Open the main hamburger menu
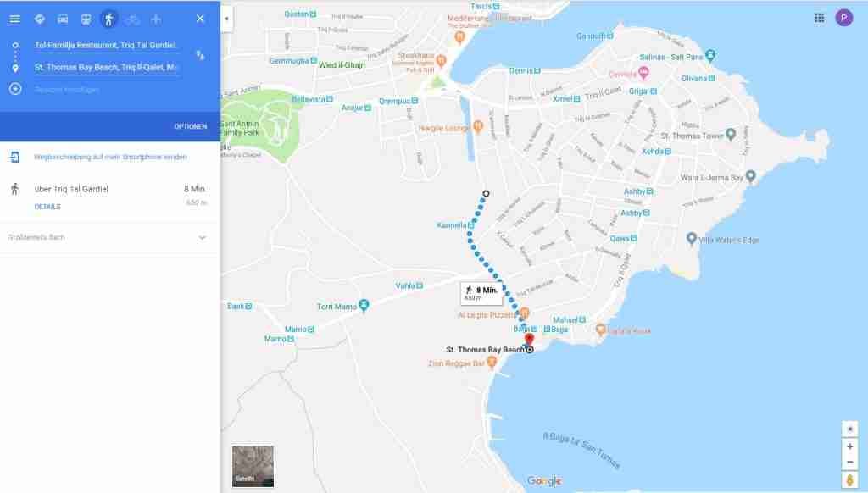 (x=14, y=19)
